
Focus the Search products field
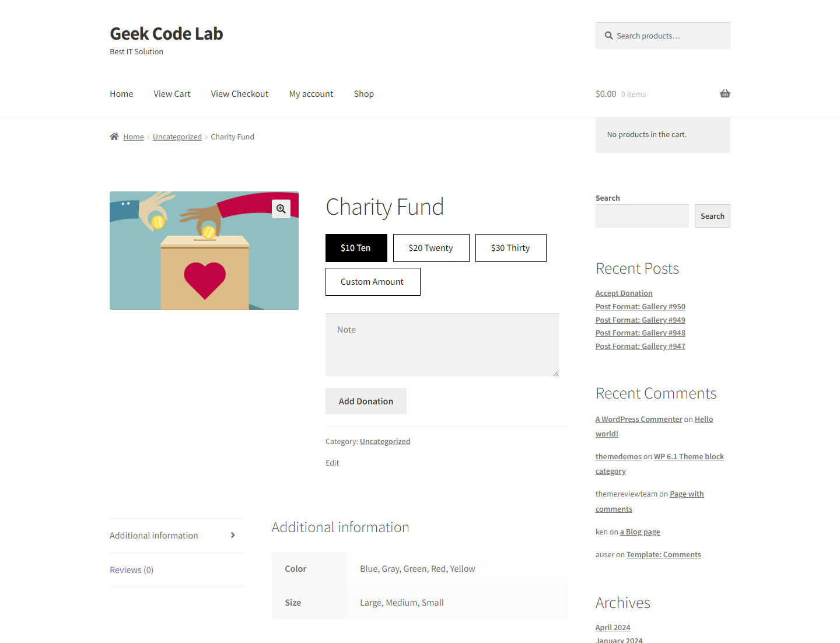663,36
